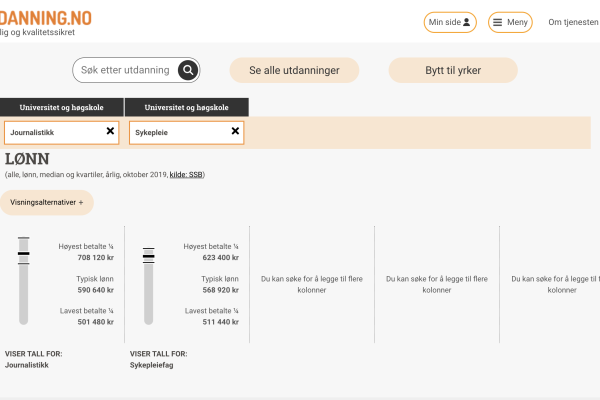Image resolution: width=600 pixels, height=400 pixels.
Task: Select second Universitet og høgskole tab above Sykepleie
Action: pyautogui.click(x=187, y=107)
